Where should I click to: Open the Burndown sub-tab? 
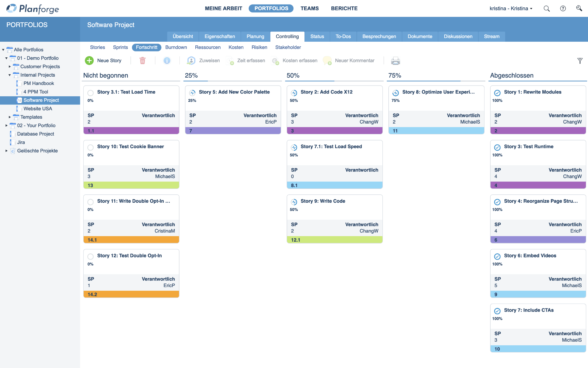tap(176, 47)
